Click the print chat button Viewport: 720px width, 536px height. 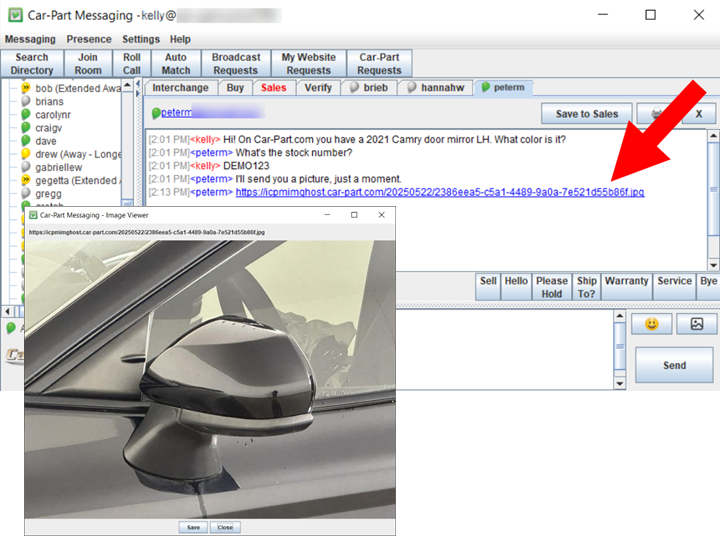(658, 113)
